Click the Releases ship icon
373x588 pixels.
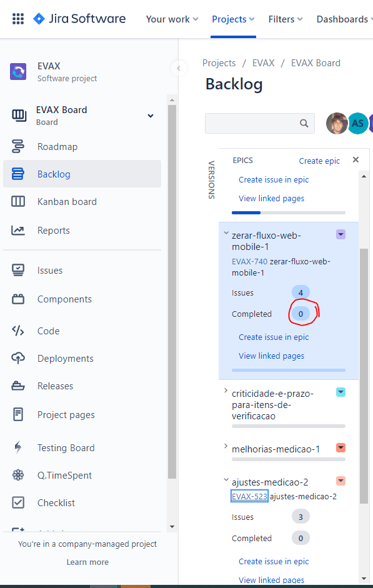tap(18, 386)
